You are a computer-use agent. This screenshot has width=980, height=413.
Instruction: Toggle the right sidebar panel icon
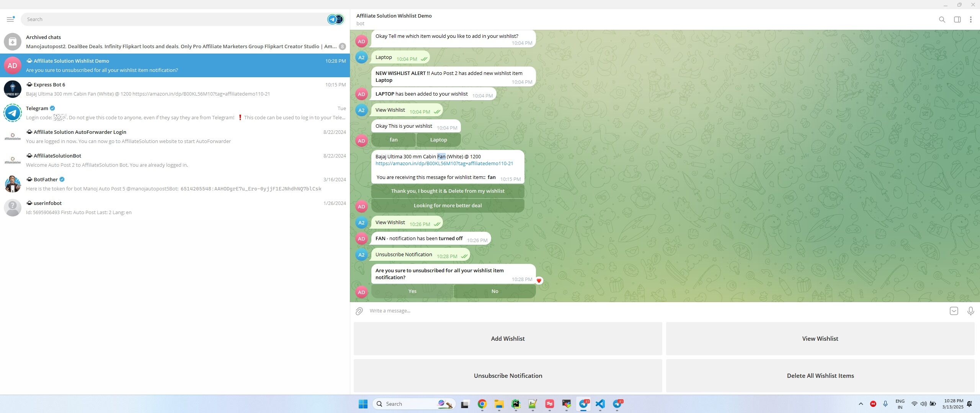coord(957,20)
